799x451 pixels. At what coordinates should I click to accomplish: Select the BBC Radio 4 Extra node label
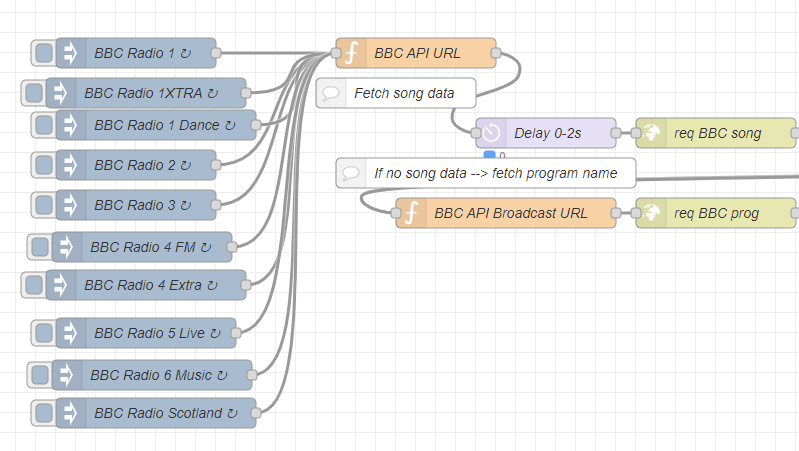151,285
